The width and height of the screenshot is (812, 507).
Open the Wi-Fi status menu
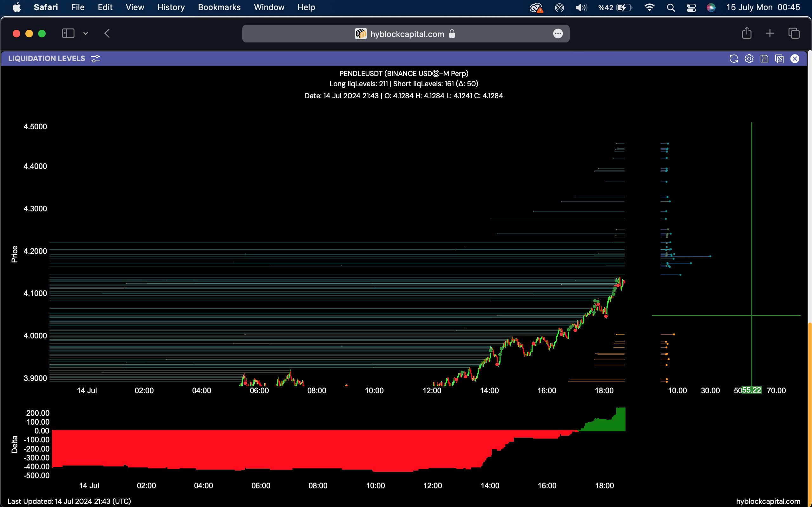tap(650, 7)
